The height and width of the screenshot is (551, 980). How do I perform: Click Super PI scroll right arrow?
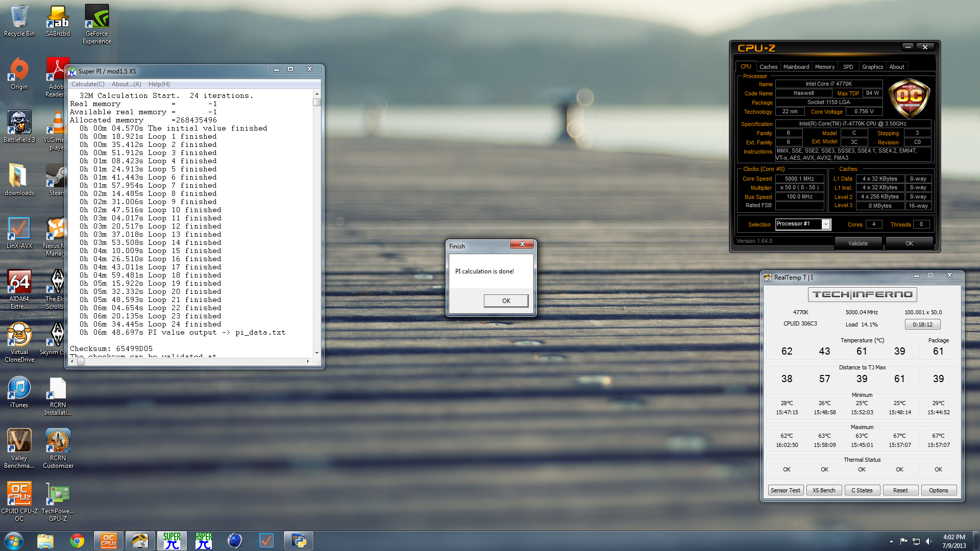(x=308, y=361)
